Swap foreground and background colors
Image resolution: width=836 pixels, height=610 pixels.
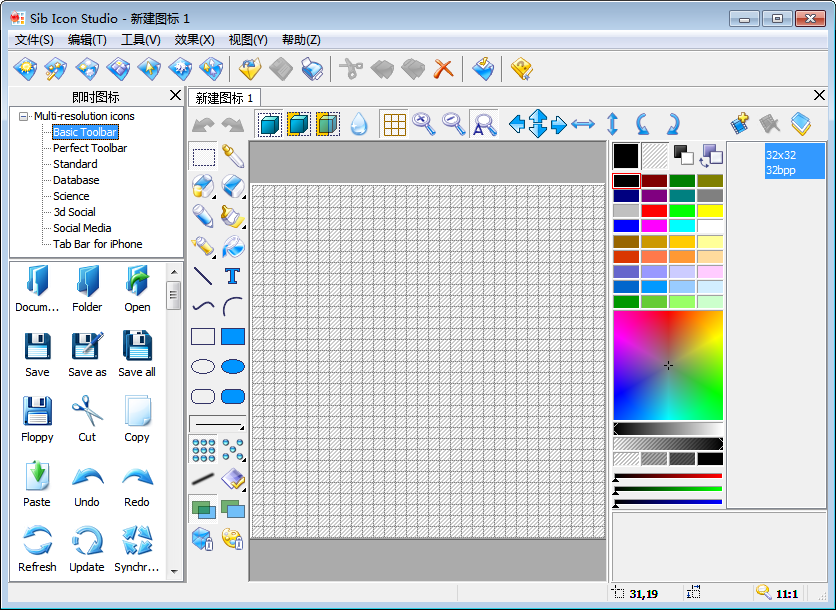(711, 155)
